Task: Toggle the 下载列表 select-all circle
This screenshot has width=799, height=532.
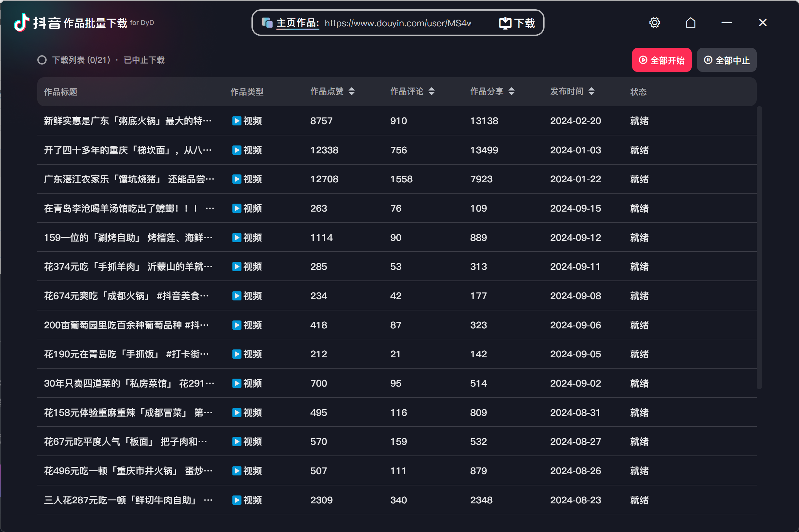Action: pos(42,60)
